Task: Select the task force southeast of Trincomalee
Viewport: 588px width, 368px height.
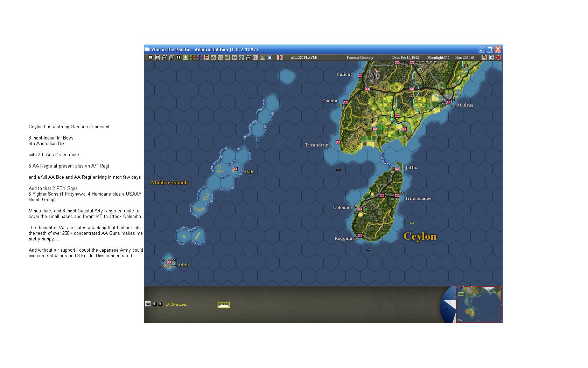Action: pos(412,223)
